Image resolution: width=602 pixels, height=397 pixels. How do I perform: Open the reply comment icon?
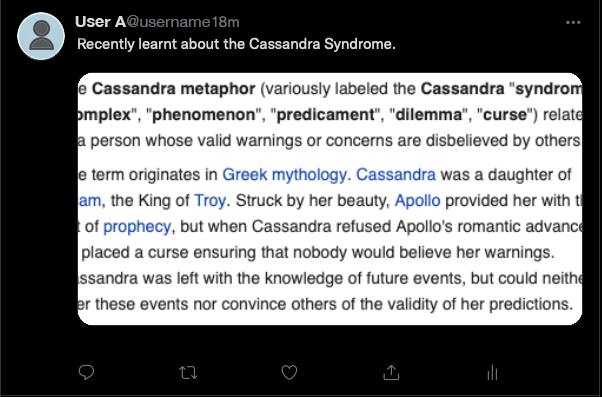click(x=86, y=372)
